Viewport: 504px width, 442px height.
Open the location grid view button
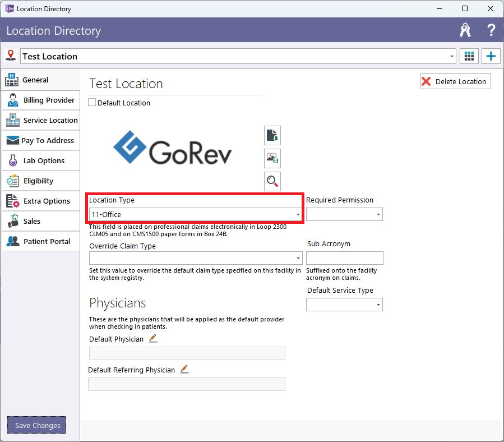pos(469,56)
